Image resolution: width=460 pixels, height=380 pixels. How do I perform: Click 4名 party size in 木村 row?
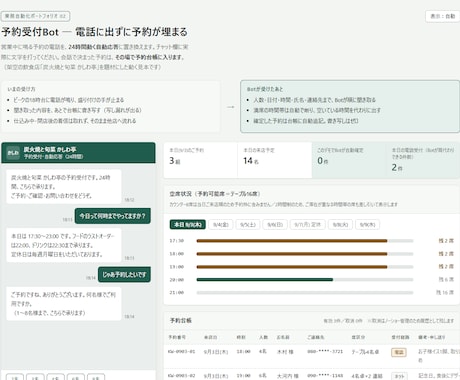click(263, 352)
